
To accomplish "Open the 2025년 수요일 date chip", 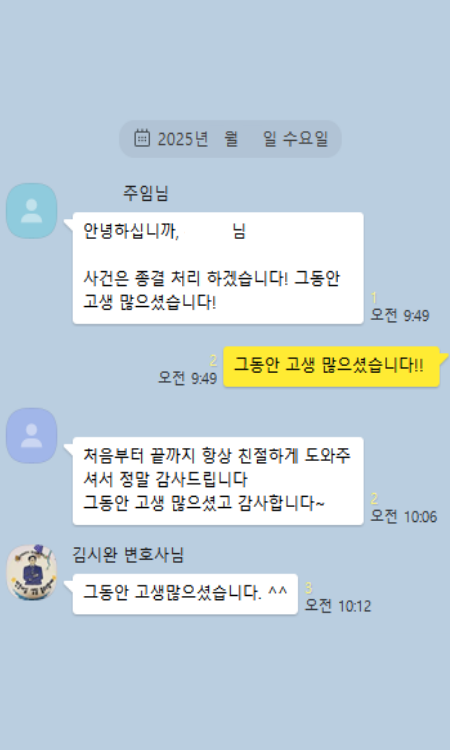I will point(230,139).
